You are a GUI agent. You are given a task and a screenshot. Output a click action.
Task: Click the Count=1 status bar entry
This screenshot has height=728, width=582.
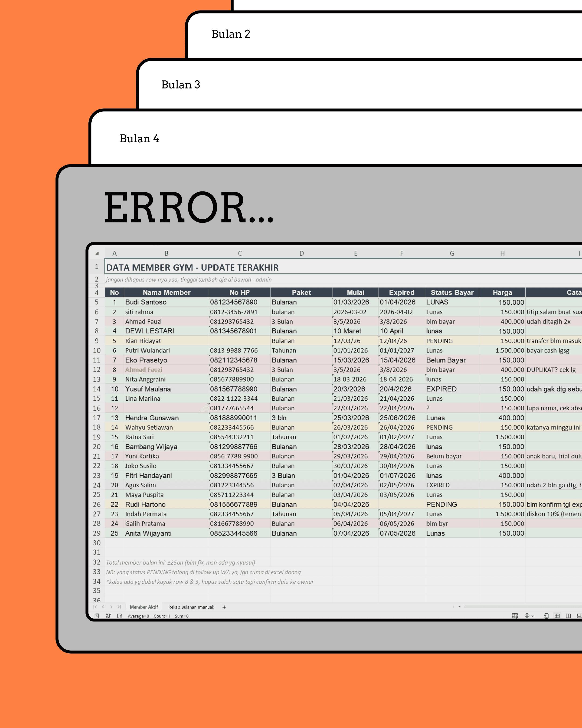click(162, 616)
